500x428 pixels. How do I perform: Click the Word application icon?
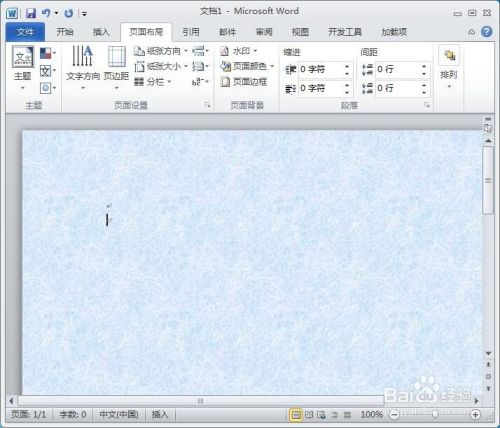coord(12,13)
